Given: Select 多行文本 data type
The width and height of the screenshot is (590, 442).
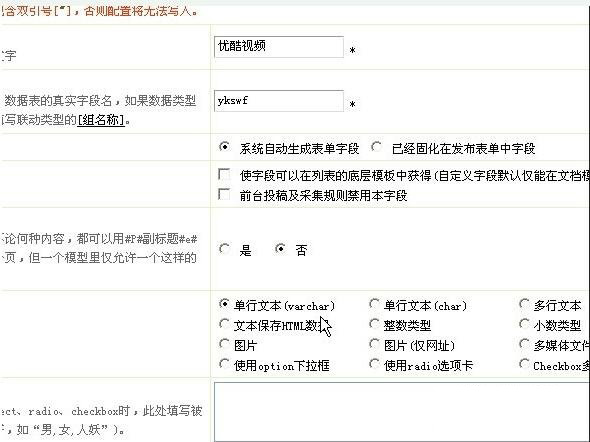Looking at the screenshot, I should (524, 304).
